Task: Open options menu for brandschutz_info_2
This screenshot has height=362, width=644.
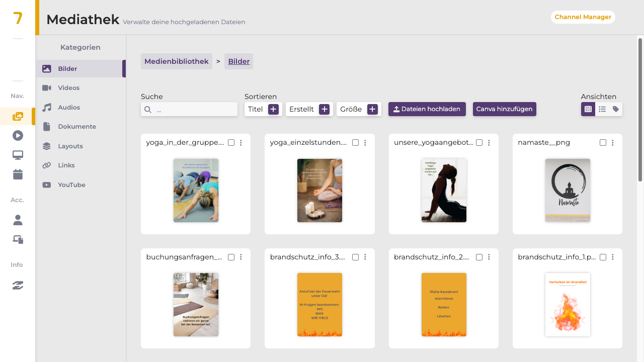Action: pyautogui.click(x=489, y=257)
